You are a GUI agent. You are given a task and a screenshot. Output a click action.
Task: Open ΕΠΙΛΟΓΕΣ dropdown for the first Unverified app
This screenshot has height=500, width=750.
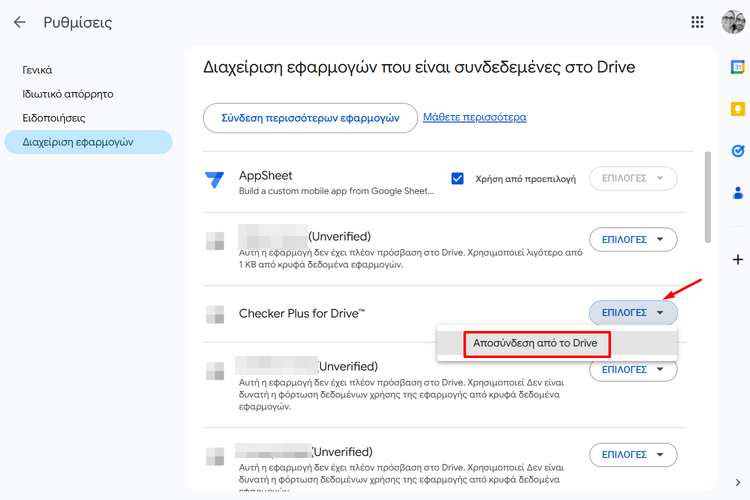633,239
